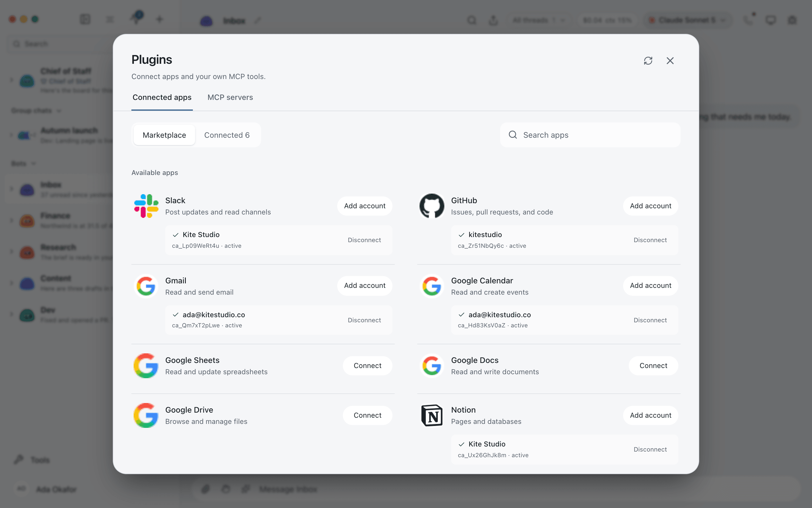Click the Gmail app logo

tap(146, 286)
